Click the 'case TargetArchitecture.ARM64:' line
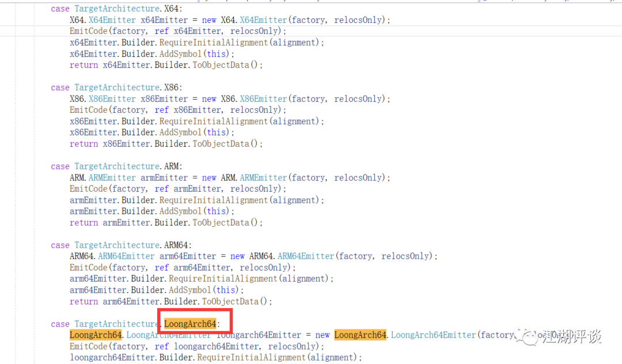 click(122, 245)
